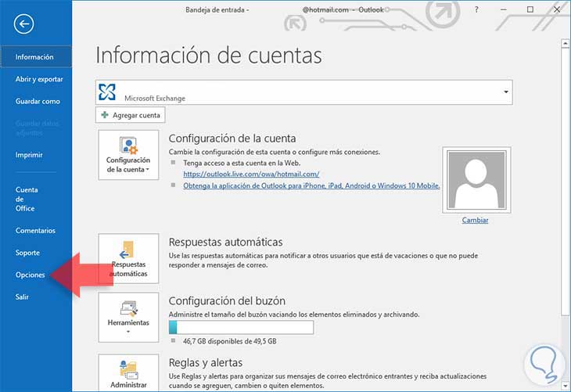Viewport: 571px width, 392px height.
Task: Open the Soporte menu item
Action: (27, 253)
